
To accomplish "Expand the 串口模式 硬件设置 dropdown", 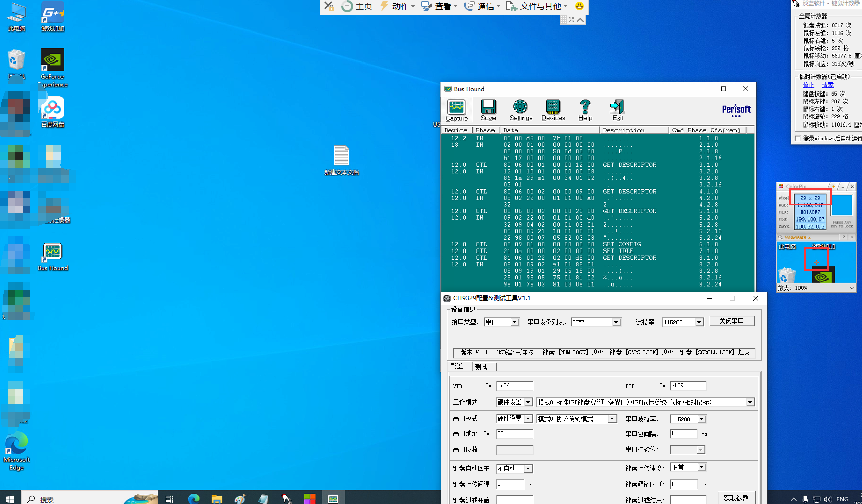I will (x=528, y=419).
